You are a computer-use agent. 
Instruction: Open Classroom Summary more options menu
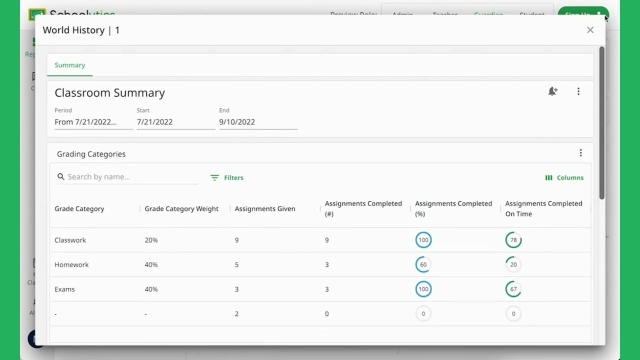tap(578, 91)
